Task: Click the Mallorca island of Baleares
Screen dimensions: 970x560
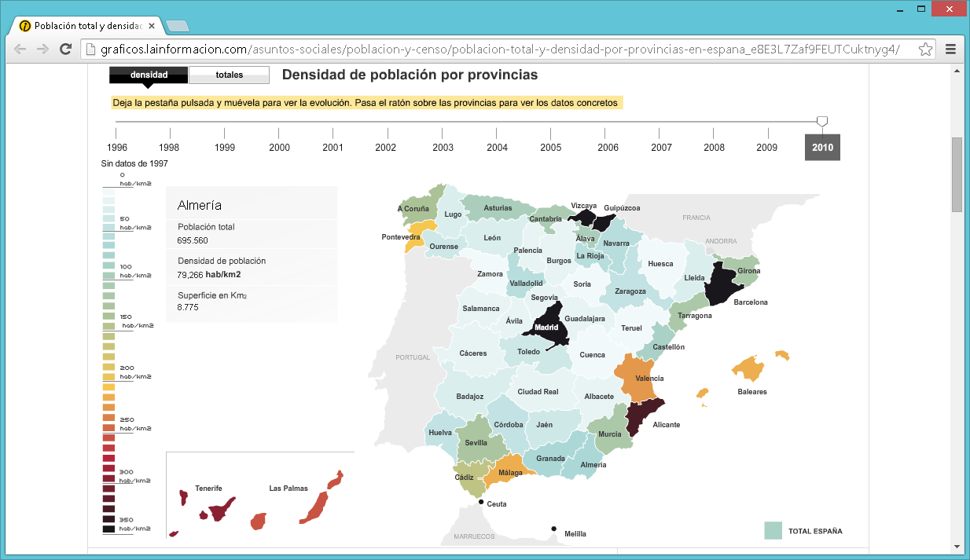Action: [x=747, y=368]
